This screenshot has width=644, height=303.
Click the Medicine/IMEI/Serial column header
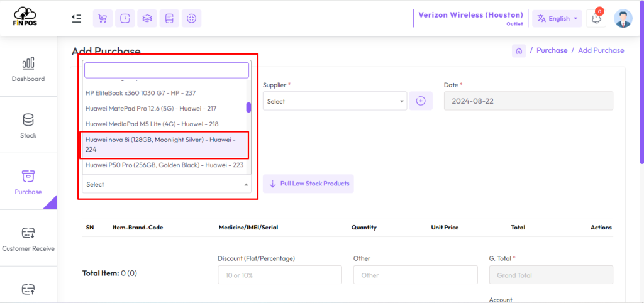click(x=248, y=228)
